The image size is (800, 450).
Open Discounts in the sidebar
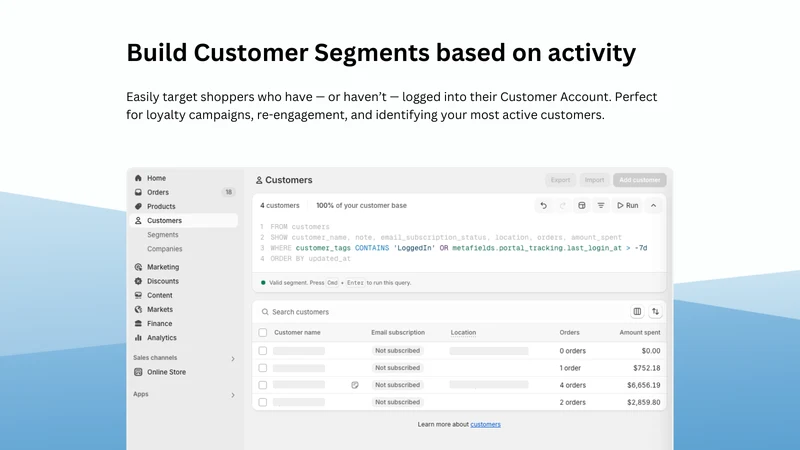point(163,281)
